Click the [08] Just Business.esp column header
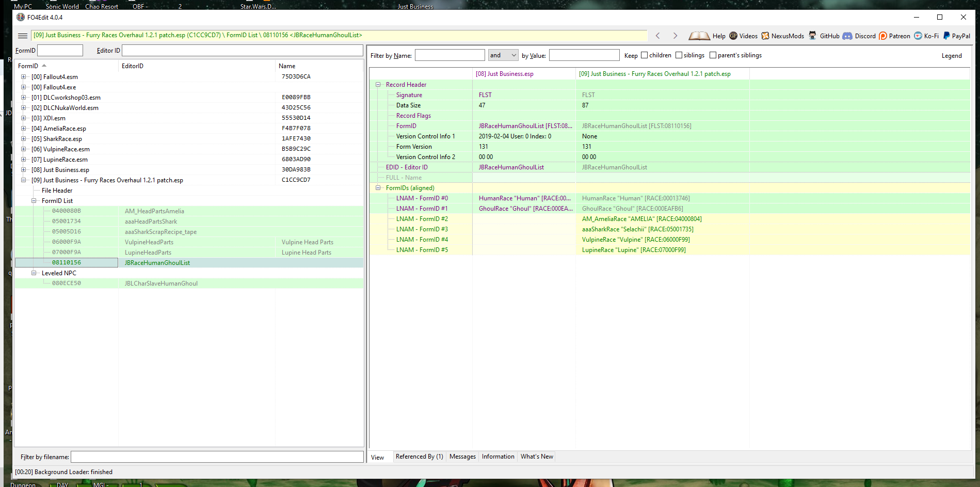Viewport: 980px width, 487px height. click(524, 74)
